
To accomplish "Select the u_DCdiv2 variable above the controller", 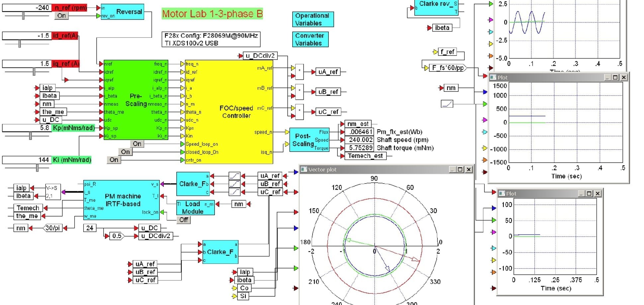I will coord(260,56).
